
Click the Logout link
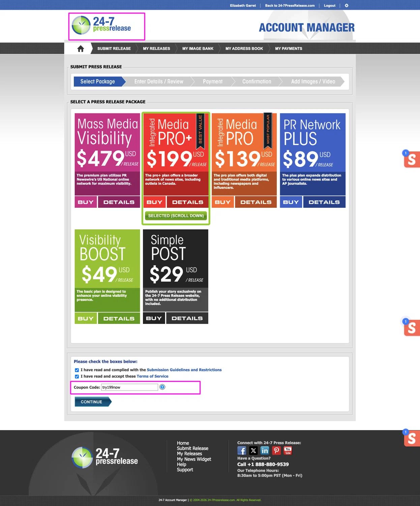330,5
